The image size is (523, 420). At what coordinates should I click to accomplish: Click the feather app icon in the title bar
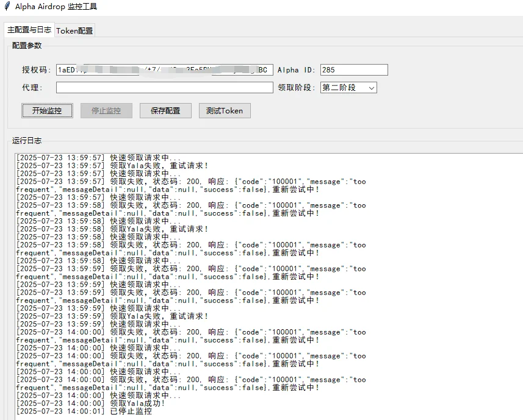point(7,7)
